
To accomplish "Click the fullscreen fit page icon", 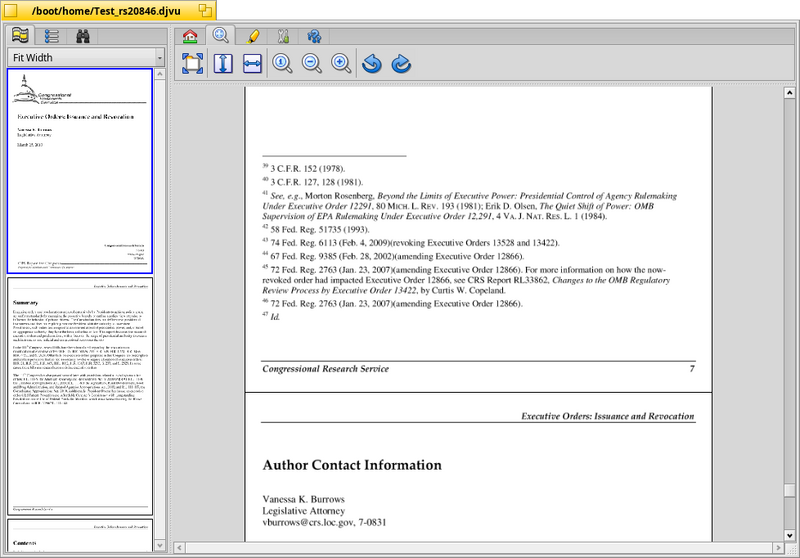I will pos(193,64).
